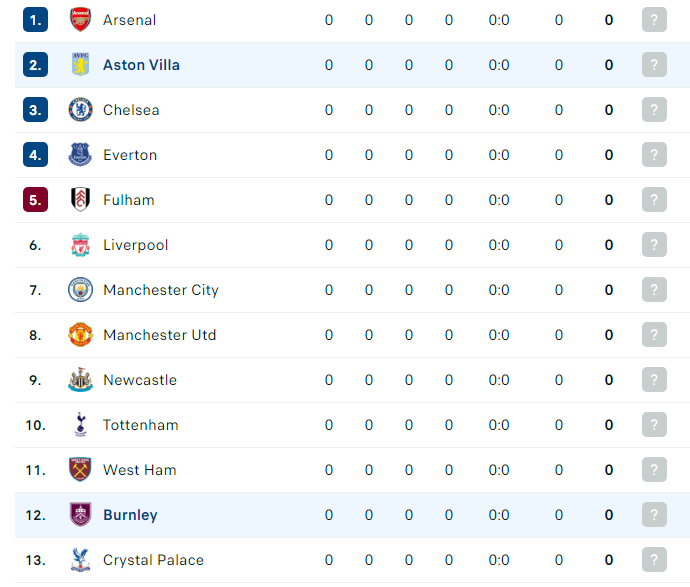The image size is (690, 587).
Task: Open the West Ham team link
Action: click(139, 470)
